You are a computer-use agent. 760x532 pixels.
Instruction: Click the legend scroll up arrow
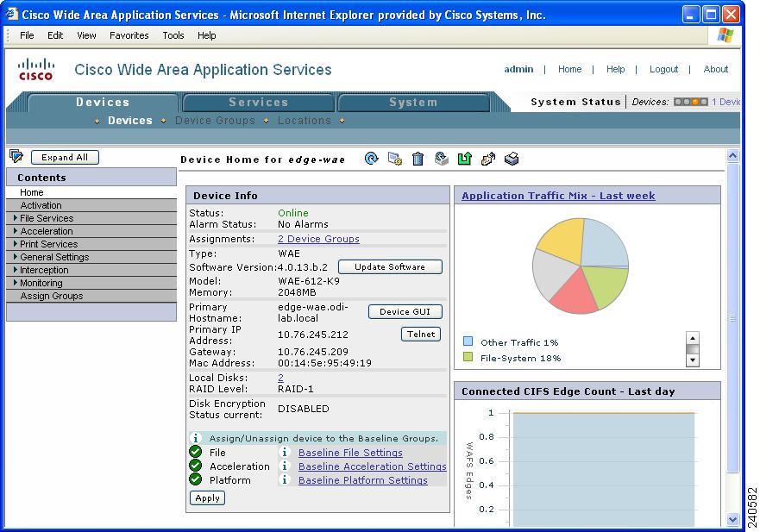[693, 338]
